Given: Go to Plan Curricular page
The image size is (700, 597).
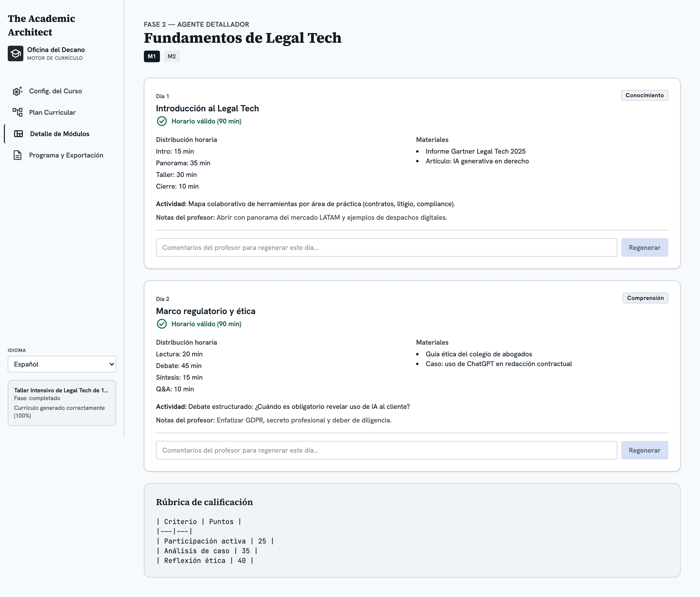Looking at the screenshot, I should click(62, 113).
